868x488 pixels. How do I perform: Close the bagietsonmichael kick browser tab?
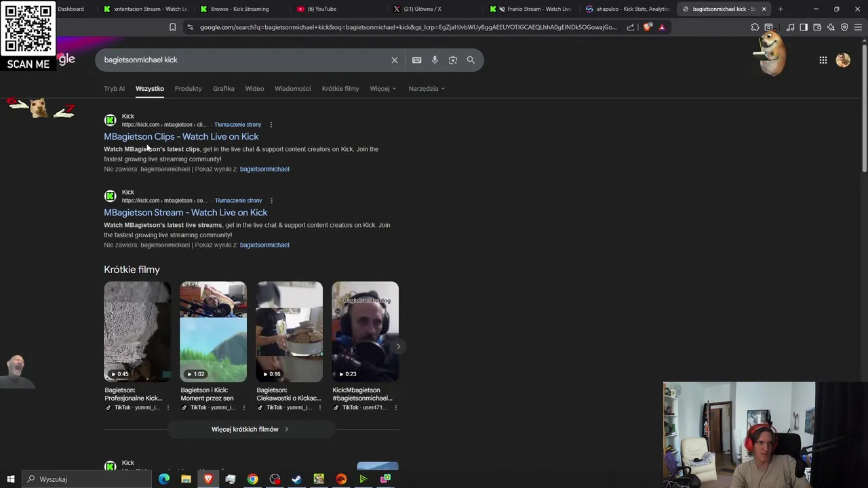(x=764, y=9)
